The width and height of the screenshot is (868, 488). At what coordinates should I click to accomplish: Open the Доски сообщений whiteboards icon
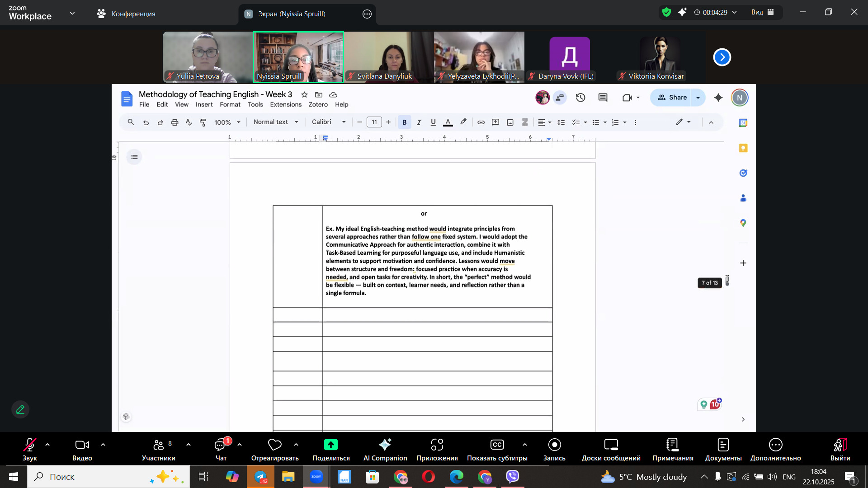(611, 445)
